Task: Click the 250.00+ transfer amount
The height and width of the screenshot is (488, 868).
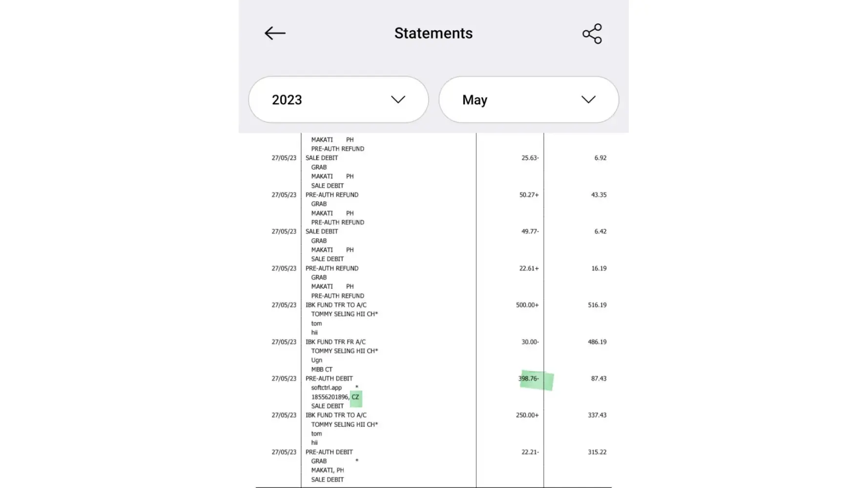Action: pos(527,415)
